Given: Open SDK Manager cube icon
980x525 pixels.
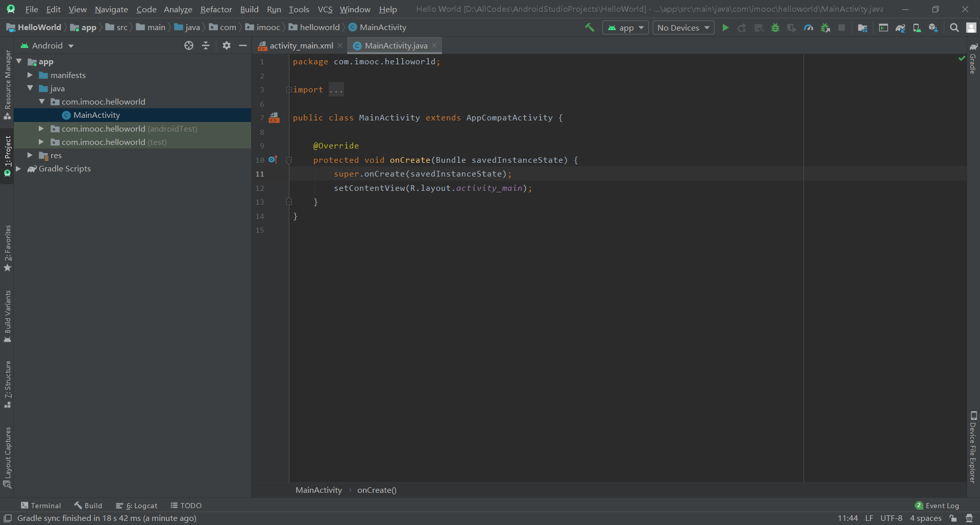Looking at the screenshot, I should coord(934,28).
